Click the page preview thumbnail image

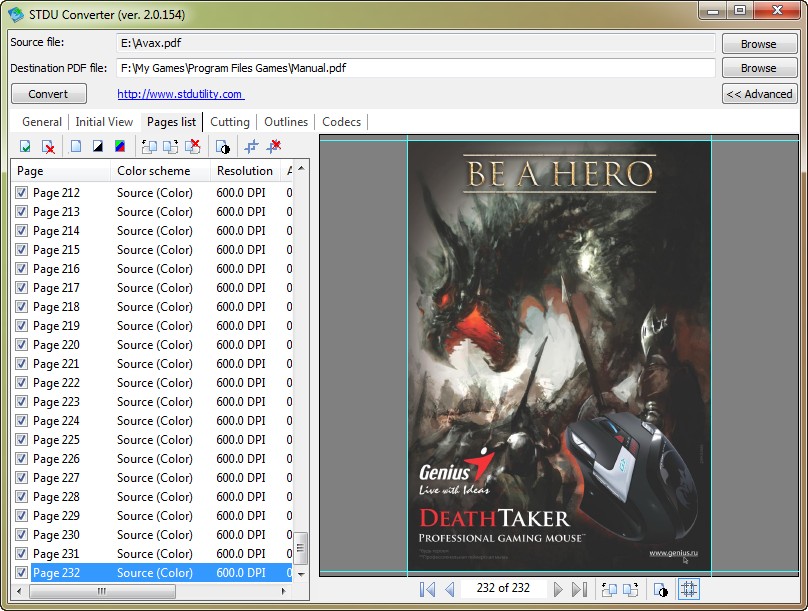559,355
